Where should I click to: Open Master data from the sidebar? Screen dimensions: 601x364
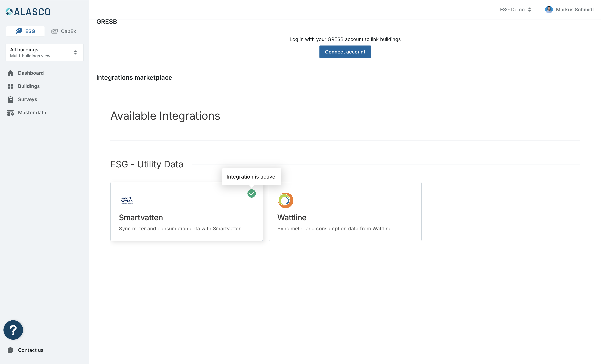[32, 113]
